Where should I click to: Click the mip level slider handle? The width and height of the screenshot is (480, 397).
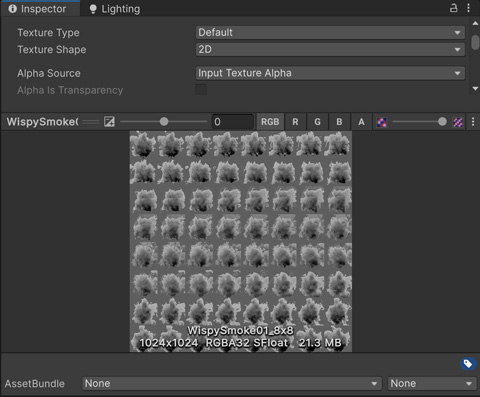(442, 122)
